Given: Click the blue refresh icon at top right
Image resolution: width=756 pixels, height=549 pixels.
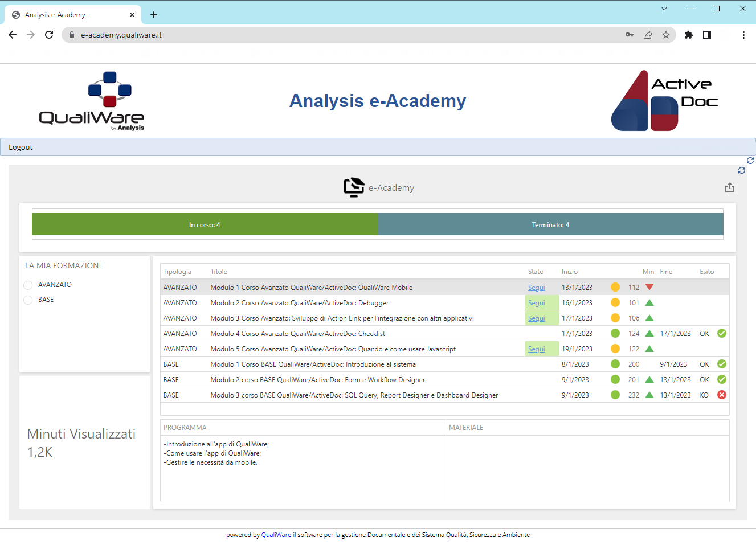Looking at the screenshot, I should coord(750,161).
